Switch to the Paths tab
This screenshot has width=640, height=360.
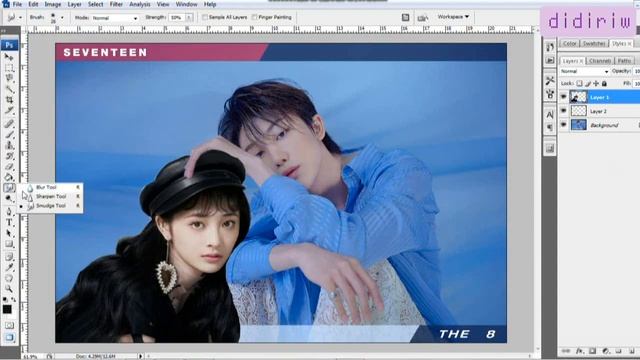(x=624, y=61)
